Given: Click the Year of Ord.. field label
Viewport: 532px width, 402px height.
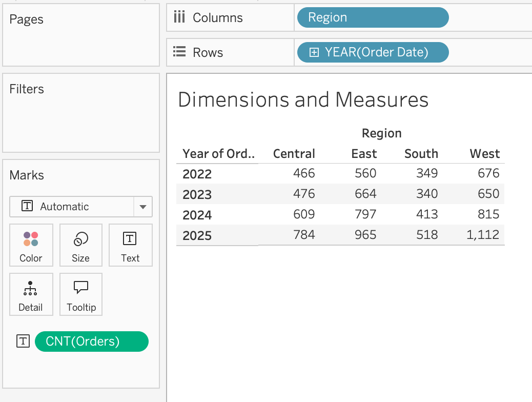Looking at the screenshot, I should (218, 153).
